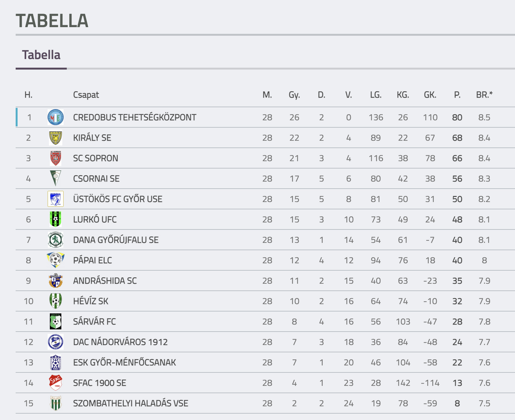Screen dimensions: 515x420
Task: Click the DAC Nádorváros 1912 blue crest
Action: tap(56, 342)
